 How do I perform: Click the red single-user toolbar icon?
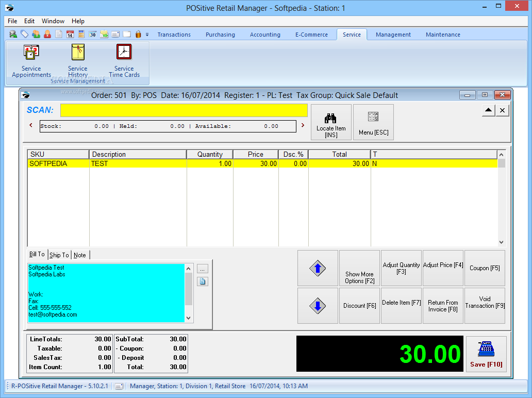pos(47,34)
